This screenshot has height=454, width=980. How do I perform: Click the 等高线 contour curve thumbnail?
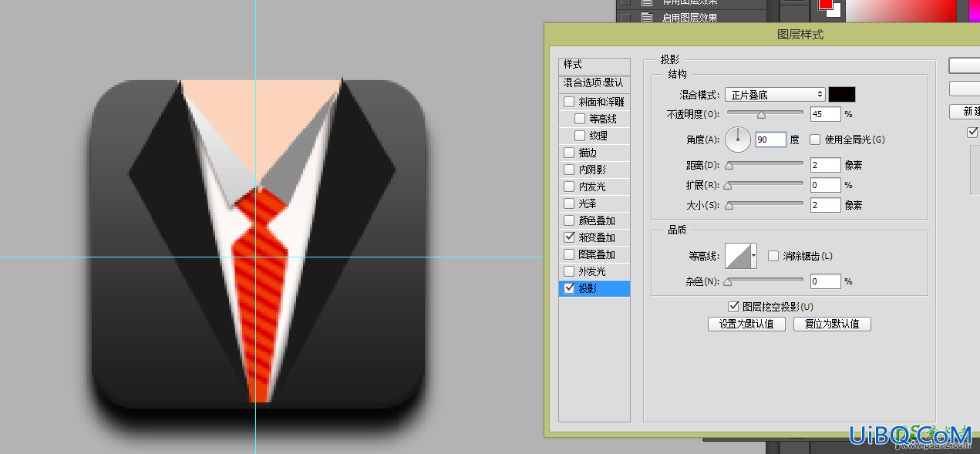[737, 256]
